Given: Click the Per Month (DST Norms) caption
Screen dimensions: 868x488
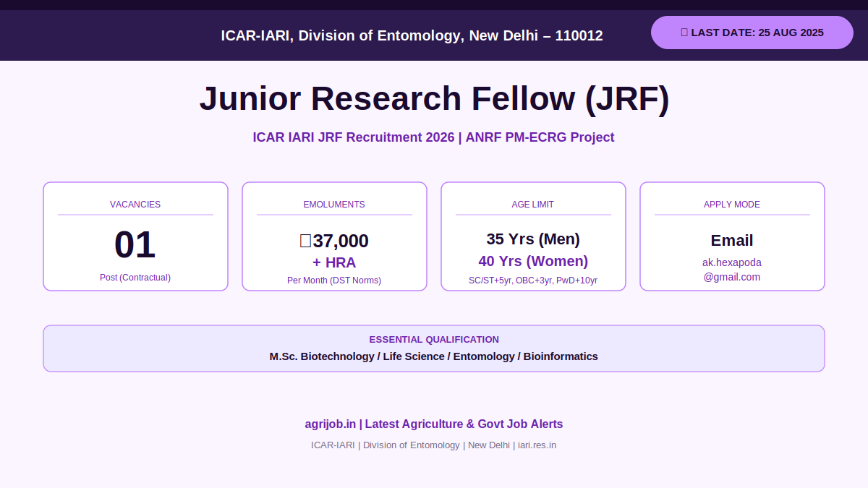Looking at the screenshot, I should [334, 281].
